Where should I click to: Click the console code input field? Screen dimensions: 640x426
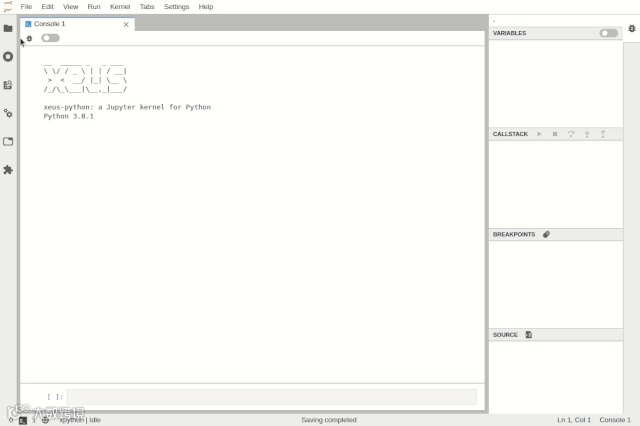pos(272,397)
